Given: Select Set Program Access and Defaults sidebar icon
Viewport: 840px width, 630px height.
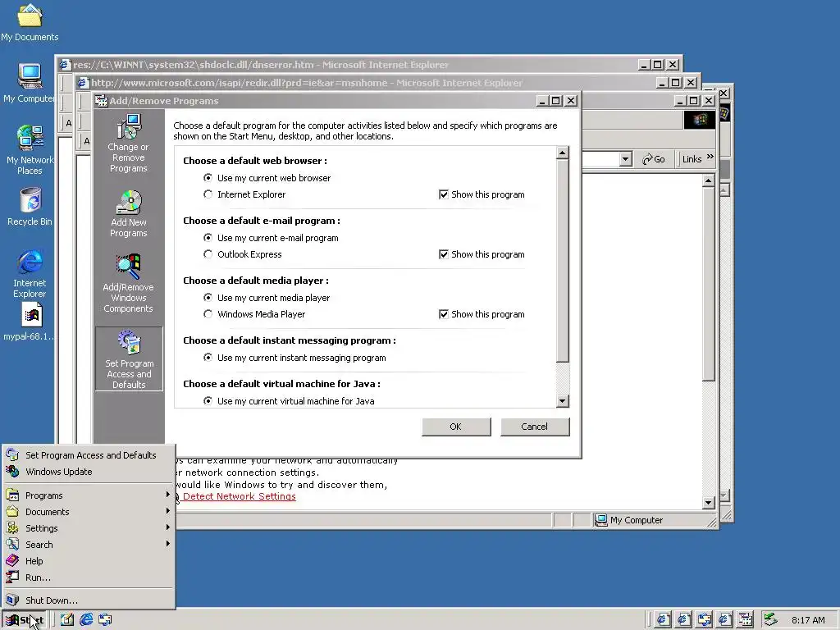Looking at the screenshot, I should (129, 359).
